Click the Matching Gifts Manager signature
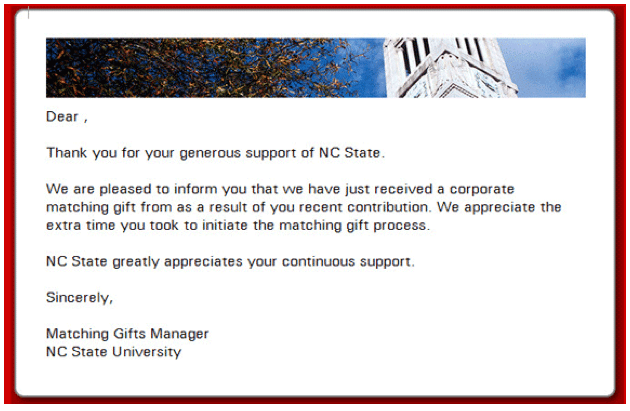 [127, 334]
